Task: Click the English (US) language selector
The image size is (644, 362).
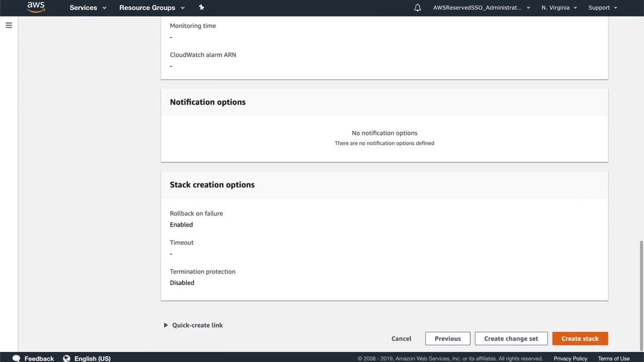Action: coord(93,358)
